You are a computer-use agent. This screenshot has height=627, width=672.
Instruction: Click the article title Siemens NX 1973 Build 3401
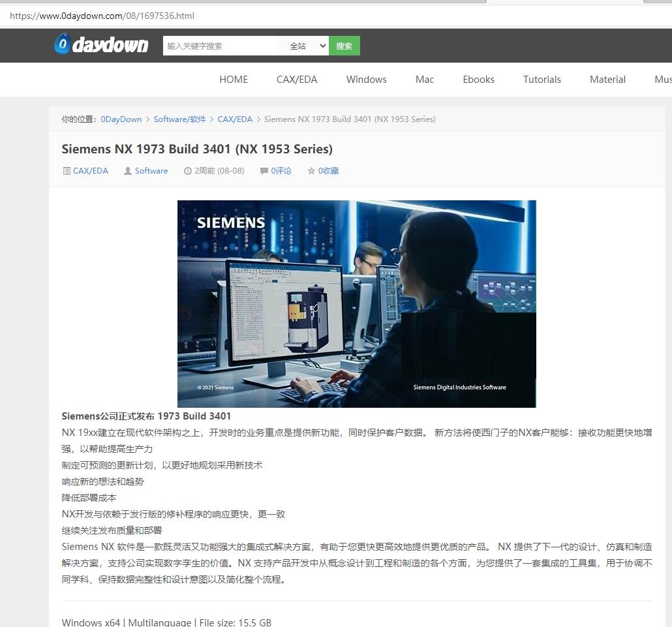click(197, 149)
